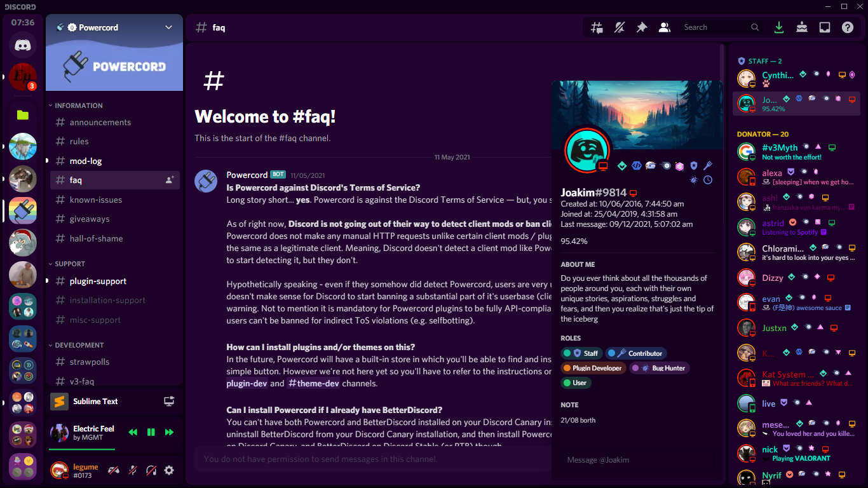This screenshot has width=868, height=488.
Task: Collapse the DEVELOPMENT category
Action: point(76,345)
